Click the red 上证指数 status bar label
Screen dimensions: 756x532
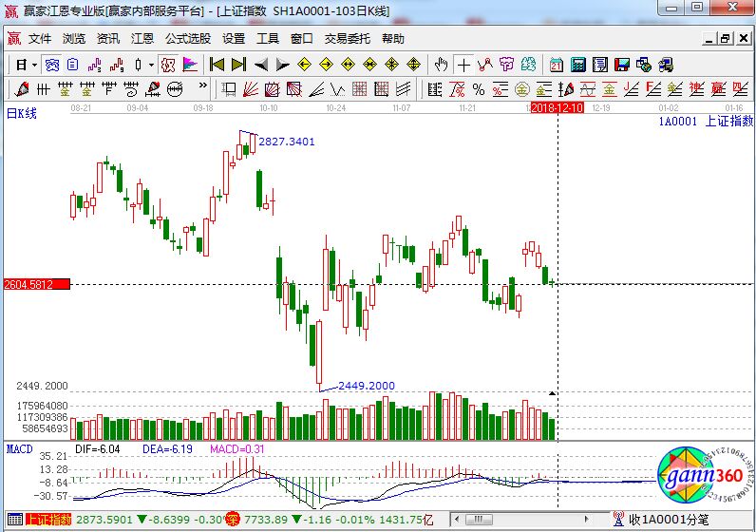[47, 520]
